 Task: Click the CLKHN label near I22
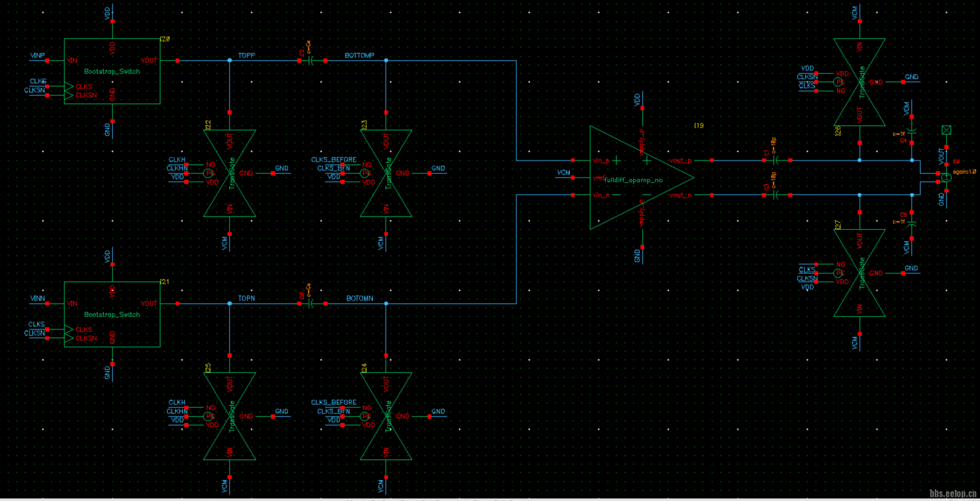coord(178,168)
